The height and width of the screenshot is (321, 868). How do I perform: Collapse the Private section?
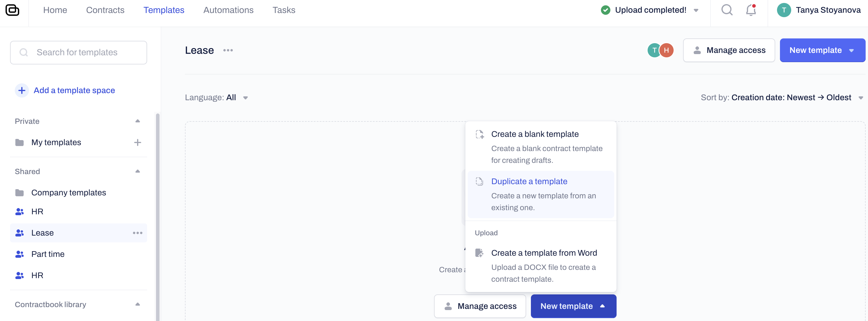point(137,121)
